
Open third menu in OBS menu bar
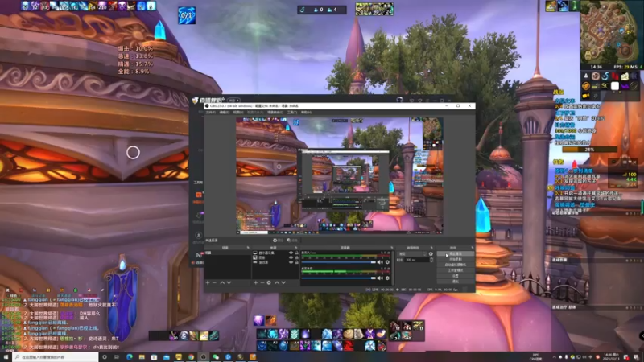tap(238, 112)
